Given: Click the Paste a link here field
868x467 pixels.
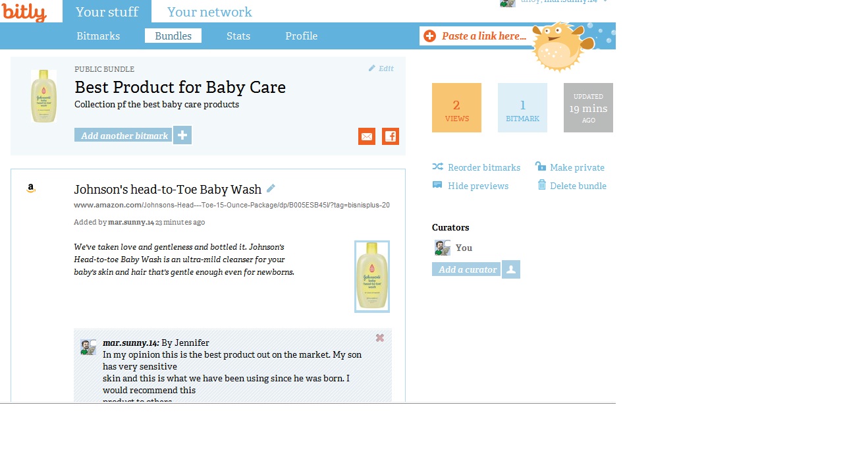Looking at the screenshot, I should click(484, 36).
